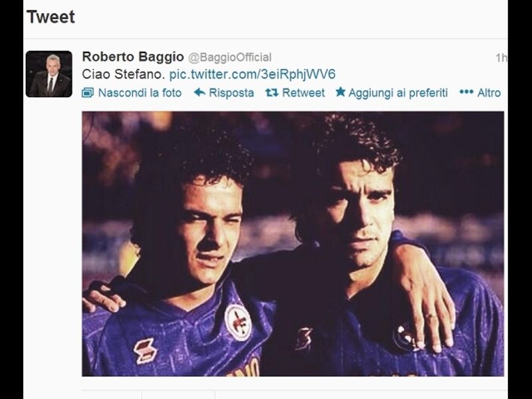
Task: Select the 'Nascondi la foto' text link
Action: point(140,92)
